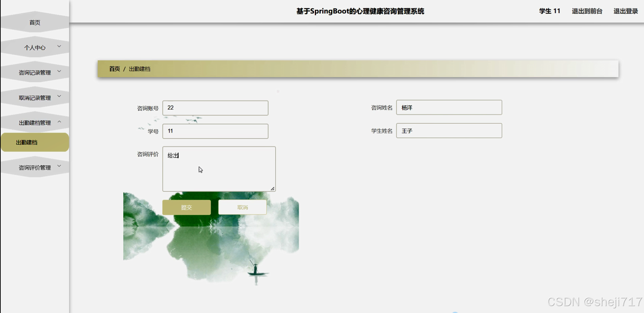Focus the 咨询姓名 field showing 杨洋

click(x=449, y=107)
